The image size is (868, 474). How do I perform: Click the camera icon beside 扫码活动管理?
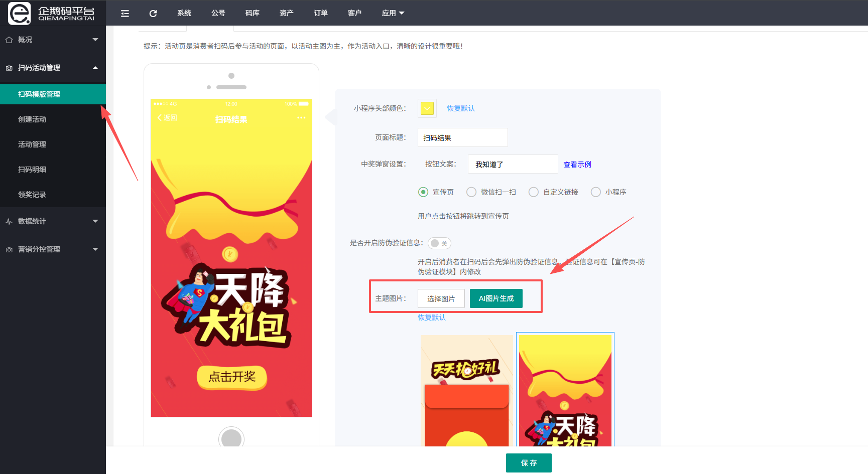(x=9, y=68)
